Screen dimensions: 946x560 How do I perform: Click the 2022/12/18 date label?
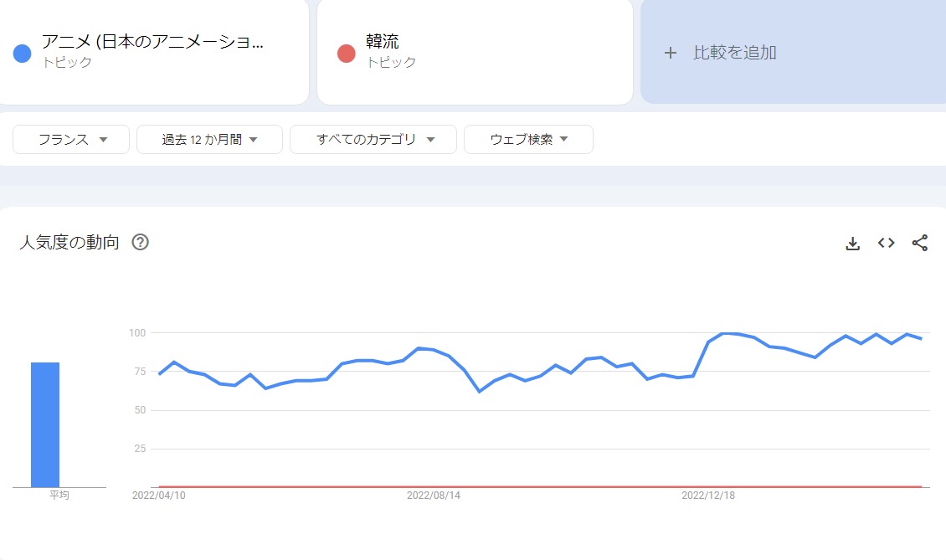click(708, 496)
